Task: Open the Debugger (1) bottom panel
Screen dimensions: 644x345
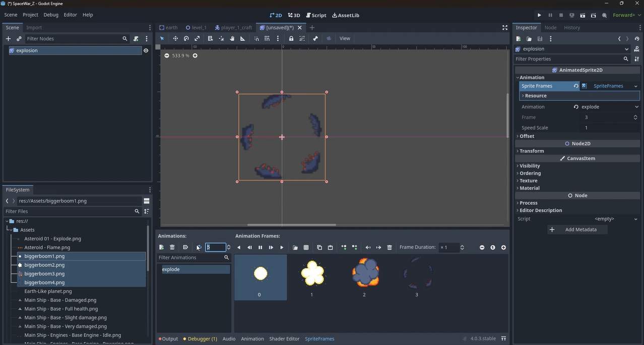Action: click(200, 339)
